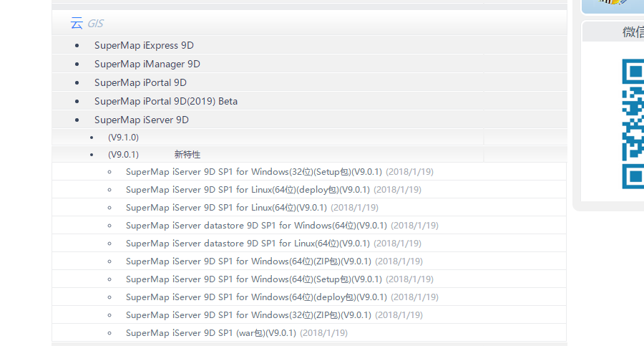Click the cloud GIS section icon

(x=77, y=23)
